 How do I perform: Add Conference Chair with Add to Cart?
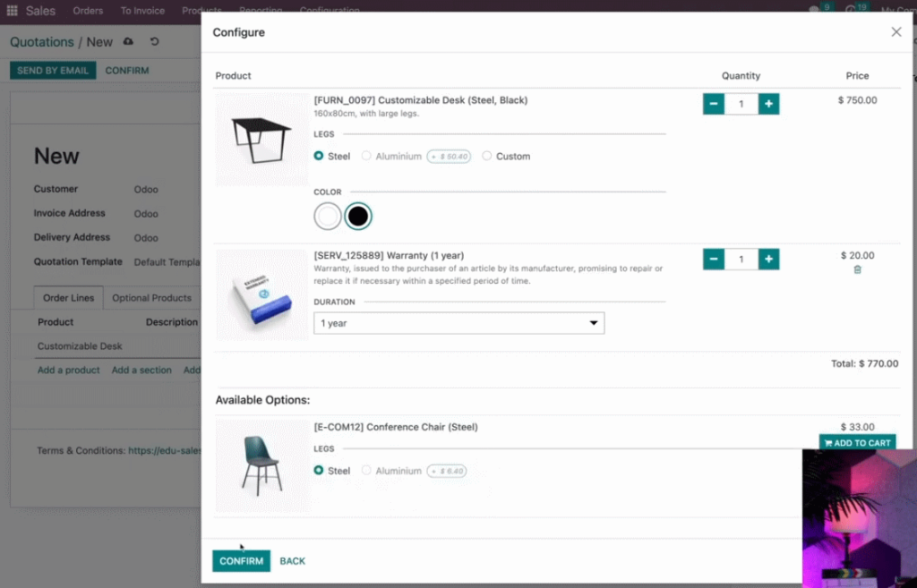[857, 442]
